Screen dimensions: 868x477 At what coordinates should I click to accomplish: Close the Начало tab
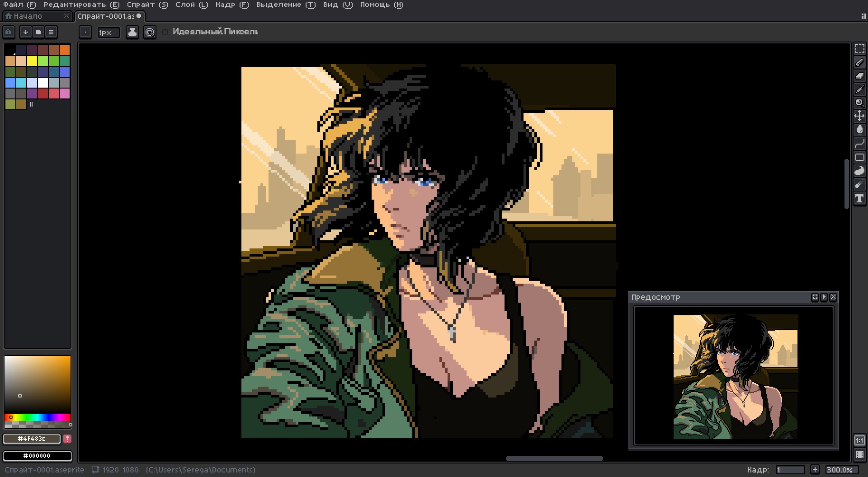click(66, 16)
